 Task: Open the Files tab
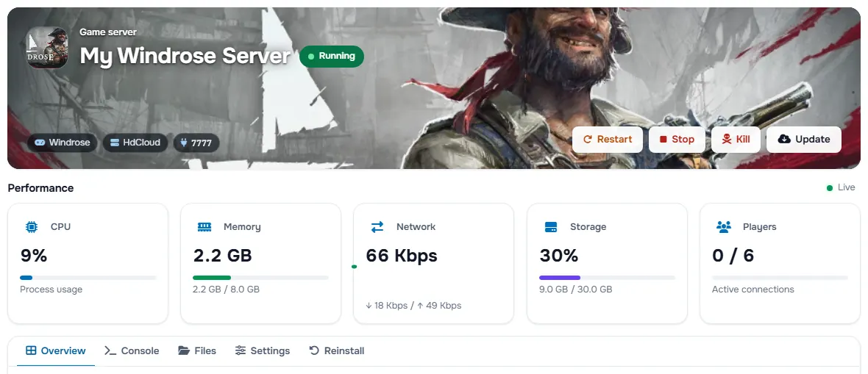(x=197, y=350)
